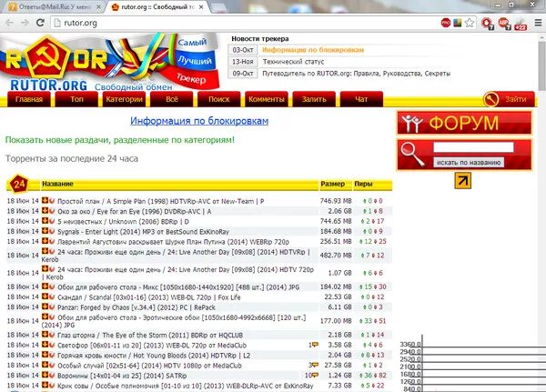
Task: Click Зайти login button
Action: pyautogui.click(x=516, y=99)
